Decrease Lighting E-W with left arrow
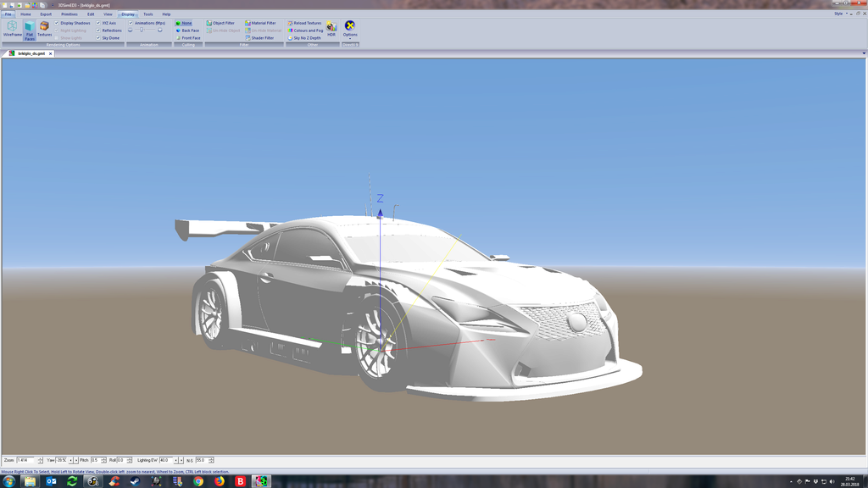This screenshot has height=488, width=868. 176,460
